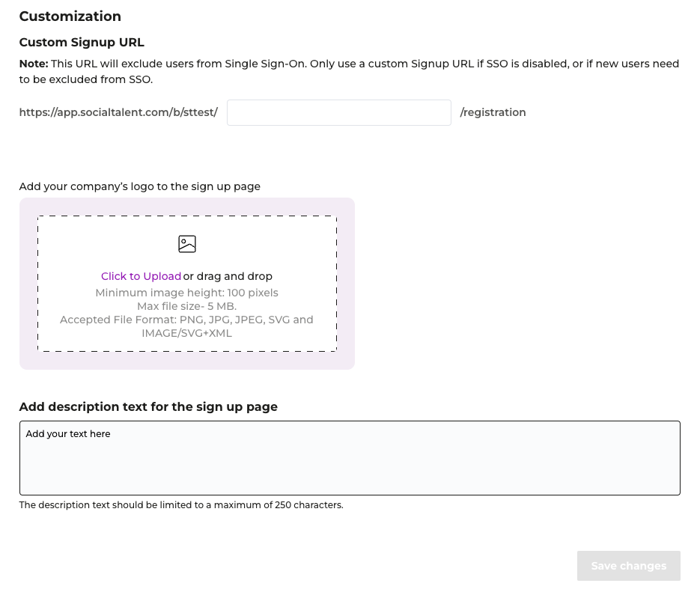Screen dimensions: 700x598
Task: Focus the "Add your text here" description box
Action: pyautogui.click(x=350, y=458)
